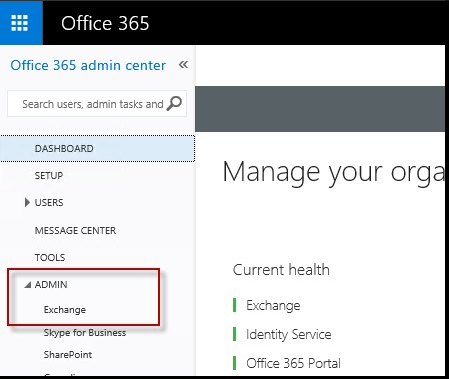Image resolution: width=449 pixels, height=379 pixels.
Task: Open SharePoint admin link
Action: point(68,355)
